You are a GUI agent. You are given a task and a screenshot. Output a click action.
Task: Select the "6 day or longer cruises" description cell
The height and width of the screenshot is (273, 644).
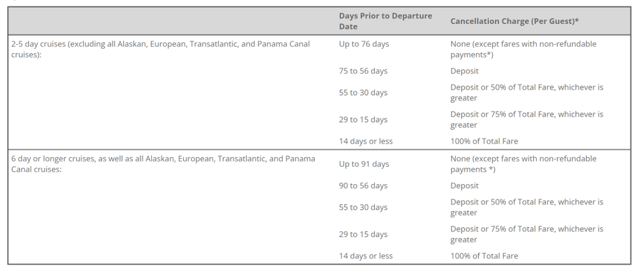[163, 164]
